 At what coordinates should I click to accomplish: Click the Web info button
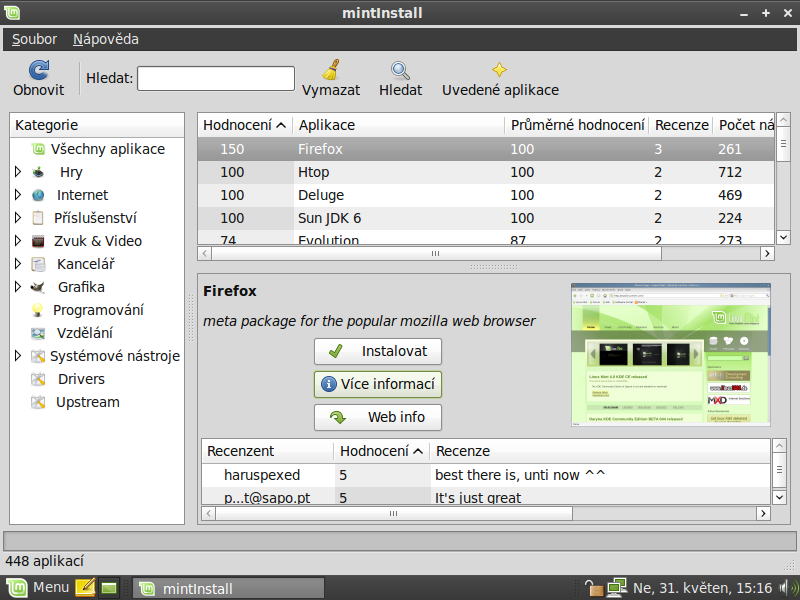pos(378,417)
